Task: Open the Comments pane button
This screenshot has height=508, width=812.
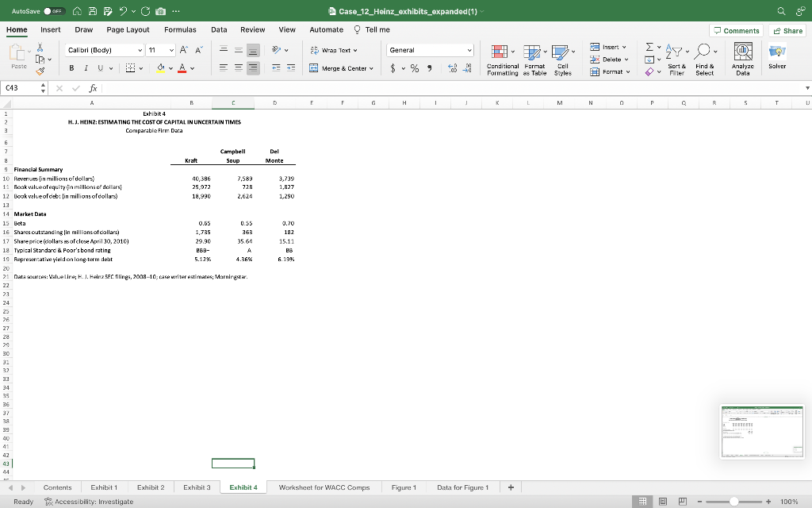Action: coord(736,30)
